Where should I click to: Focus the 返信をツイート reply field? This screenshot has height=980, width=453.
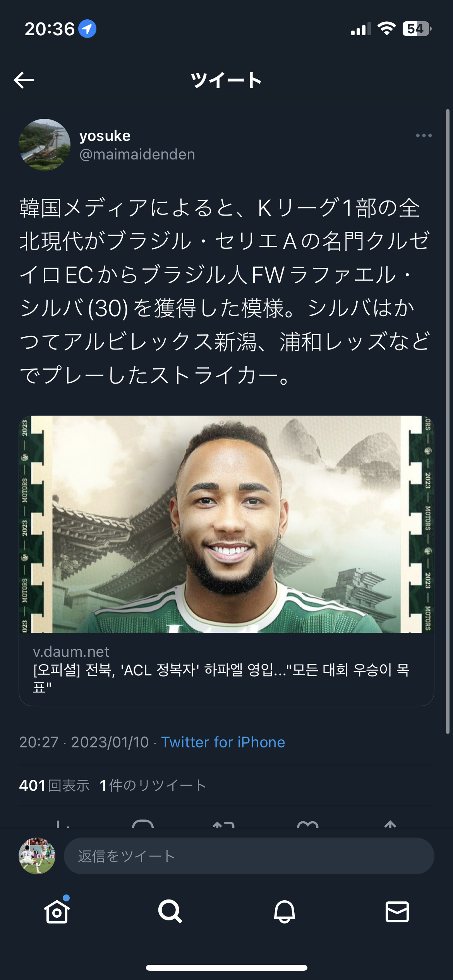(x=249, y=856)
